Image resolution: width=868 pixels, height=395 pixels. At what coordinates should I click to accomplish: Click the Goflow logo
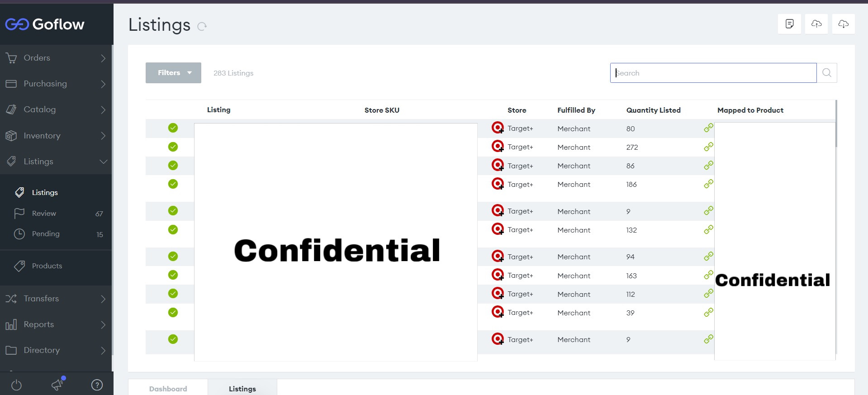tap(45, 24)
